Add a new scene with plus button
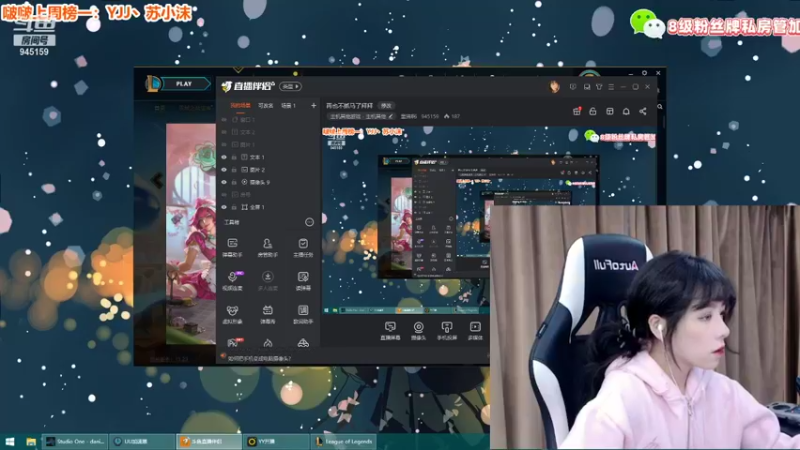This screenshot has width=800, height=450. pyautogui.click(x=313, y=106)
